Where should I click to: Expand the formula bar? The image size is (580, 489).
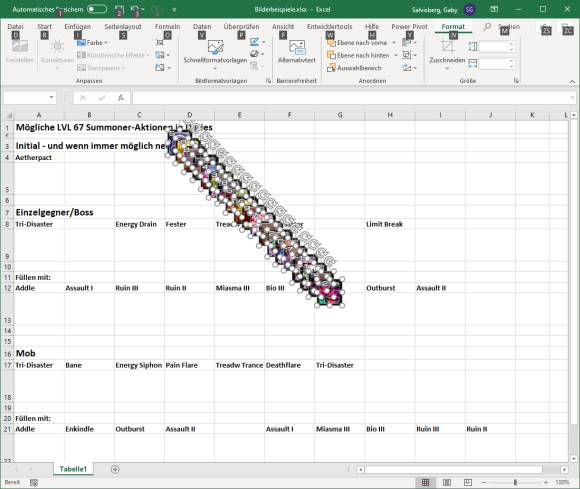[572, 98]
